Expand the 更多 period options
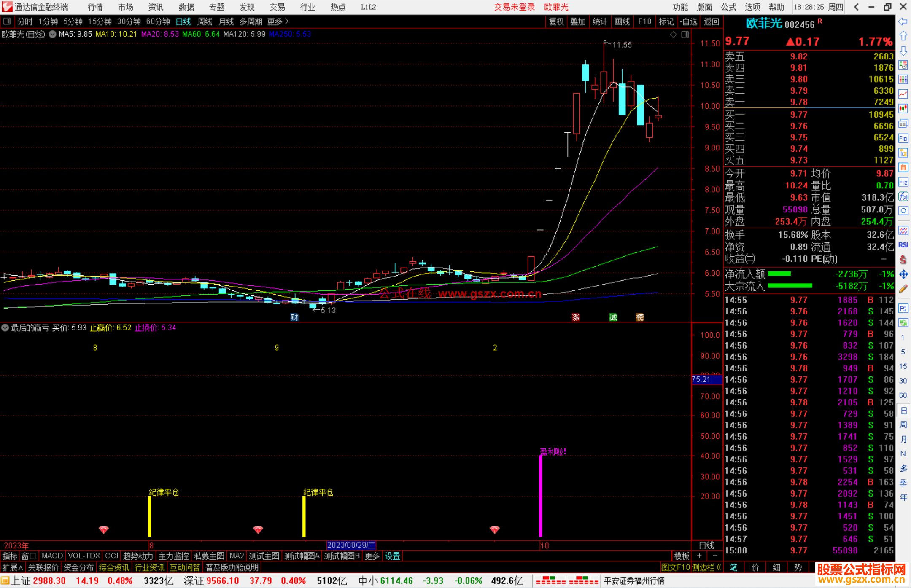 278,21
